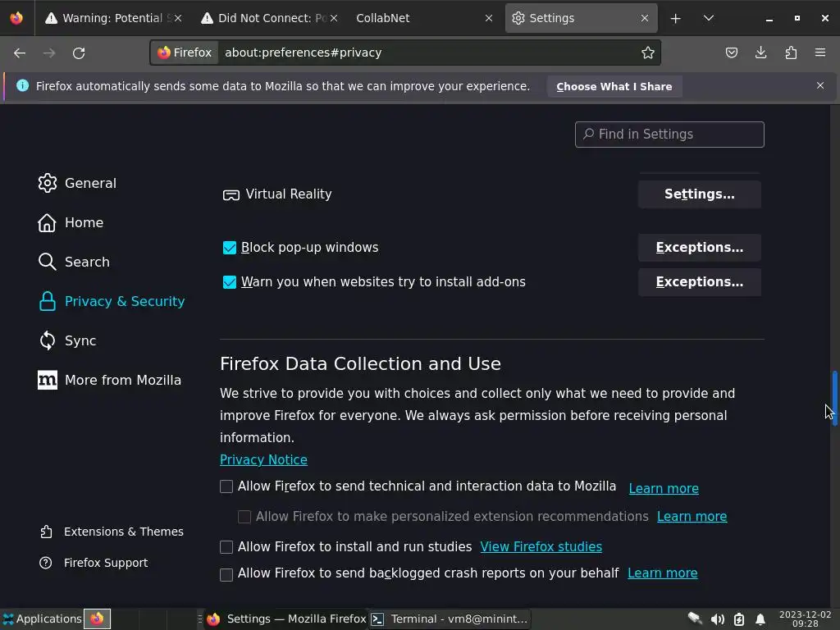This screenshot has height=630, width=840.
Task: Click the info icon in the notification bar
Action: click(x=22, y=85)
